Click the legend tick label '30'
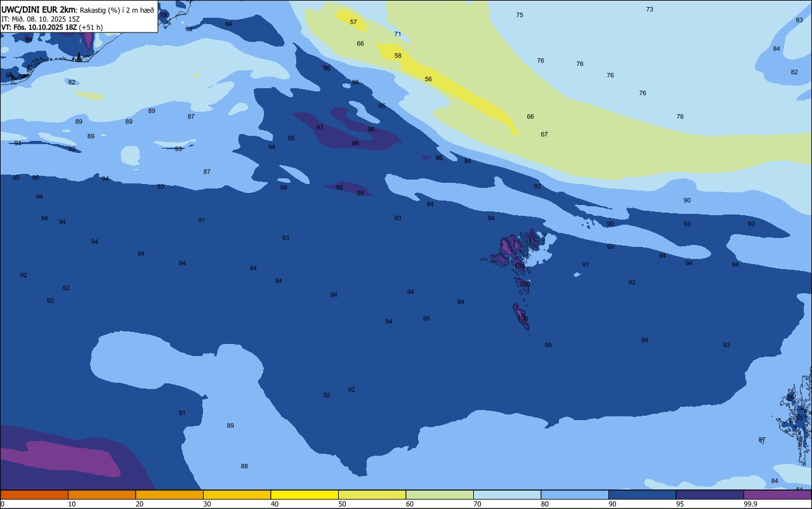Screen dimensions: 812x509 click(x=207, y=504)
